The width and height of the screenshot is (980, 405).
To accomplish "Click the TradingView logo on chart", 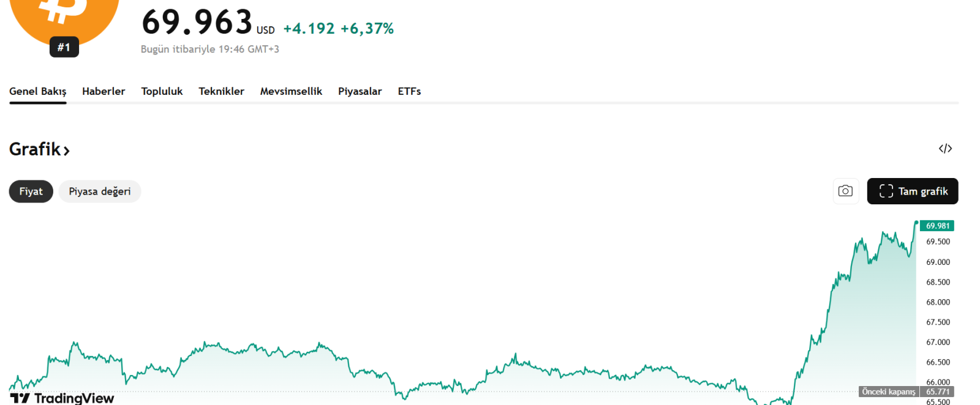I will point(62,398).
